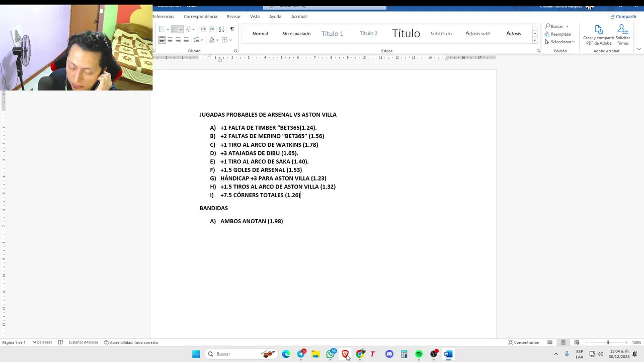Click the multilevel list icon
Image resolution: width=644 pixels, height=362 pixels.
pos(189,29)
